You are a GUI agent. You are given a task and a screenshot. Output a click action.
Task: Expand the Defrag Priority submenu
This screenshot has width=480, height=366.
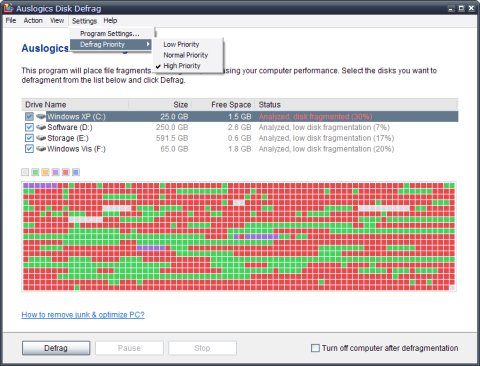111,44
